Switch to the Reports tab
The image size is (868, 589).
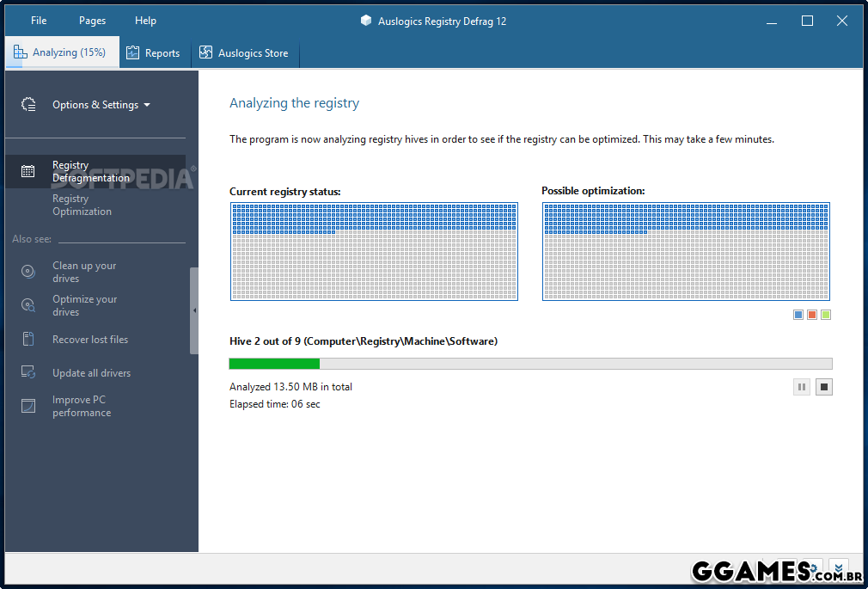(x=153, y=53)
